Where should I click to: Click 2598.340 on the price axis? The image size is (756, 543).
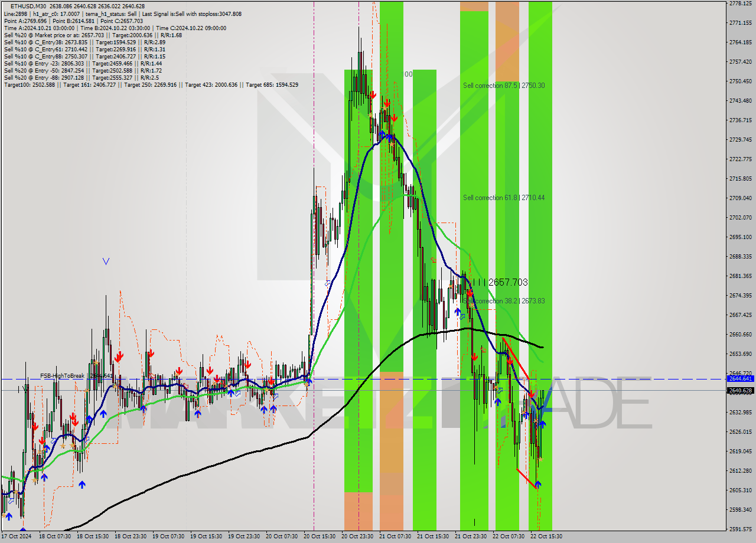[741, 509]
